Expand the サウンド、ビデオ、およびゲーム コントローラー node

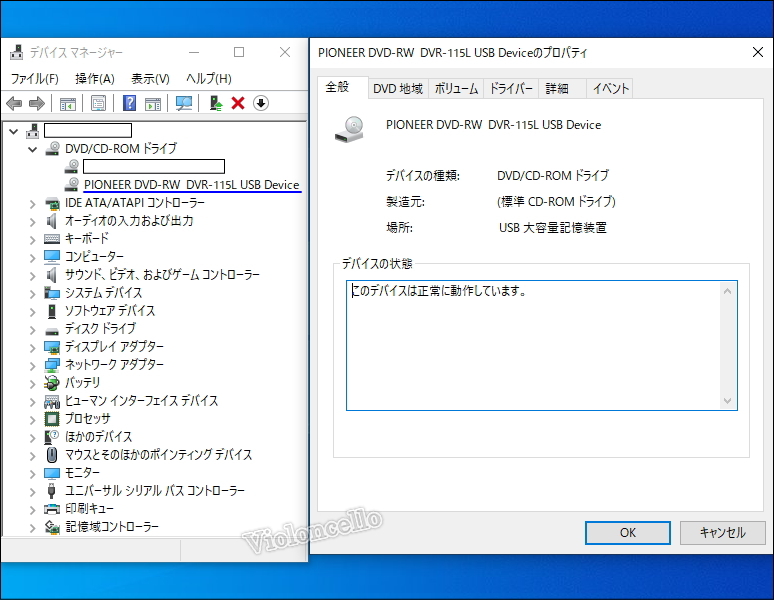pos(33,275)
